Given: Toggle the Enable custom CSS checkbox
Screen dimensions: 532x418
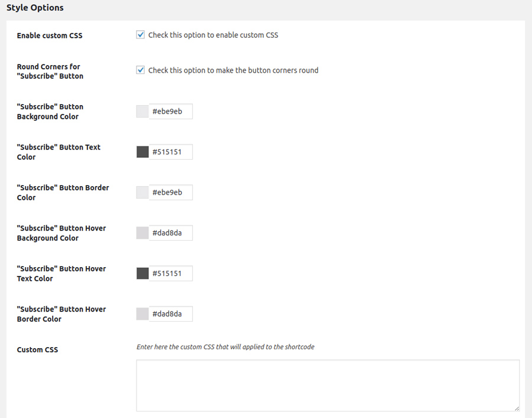Looking at the screenshot, I should tap(141, 35).
